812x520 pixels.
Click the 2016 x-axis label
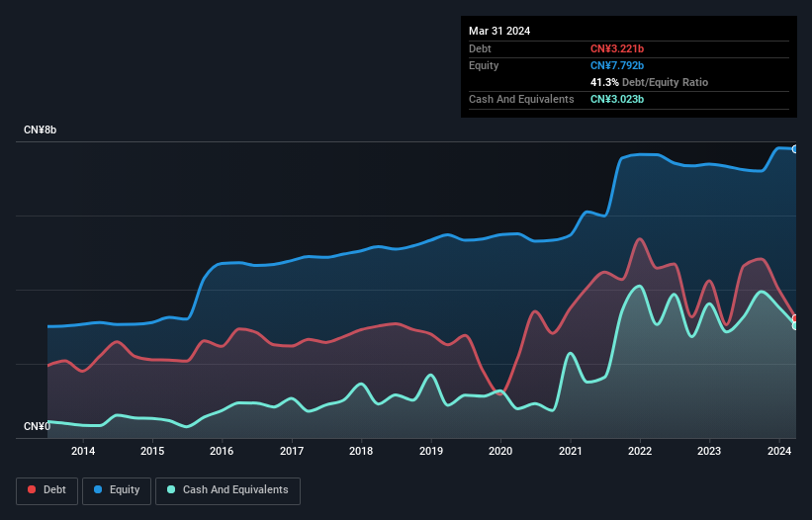point(222,451)
